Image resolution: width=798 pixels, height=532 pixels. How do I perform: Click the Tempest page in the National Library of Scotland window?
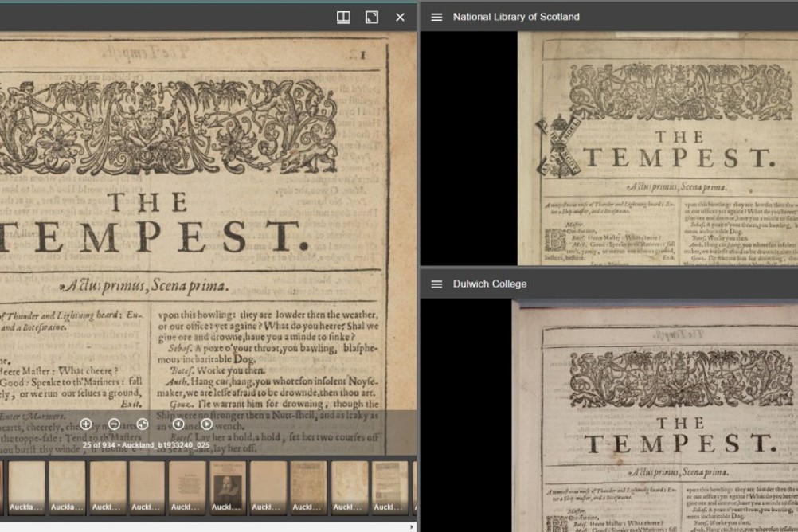[658, 148]
